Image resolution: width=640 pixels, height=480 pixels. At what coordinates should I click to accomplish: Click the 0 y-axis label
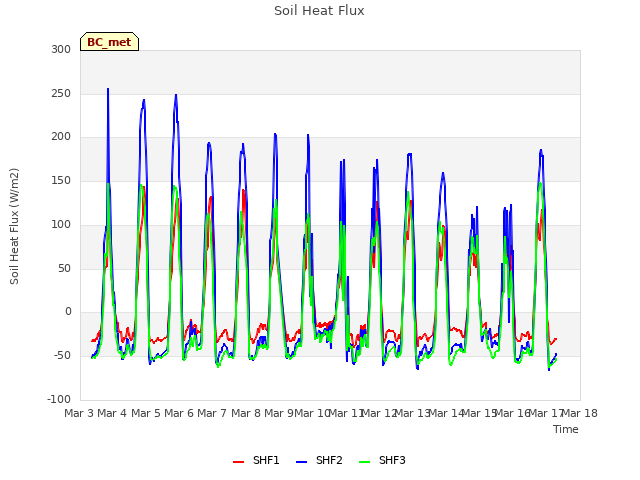[68, 312]
